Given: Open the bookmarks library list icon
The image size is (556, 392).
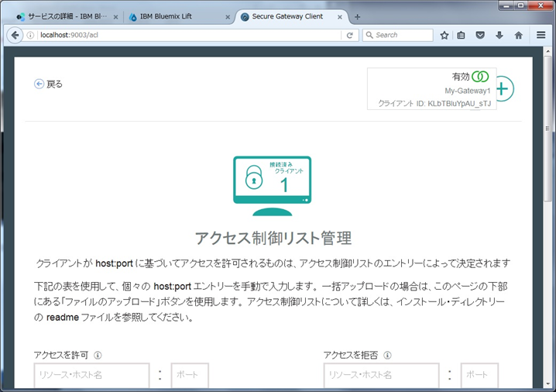Looking at the screenshot, I should [x=462, y=35].
